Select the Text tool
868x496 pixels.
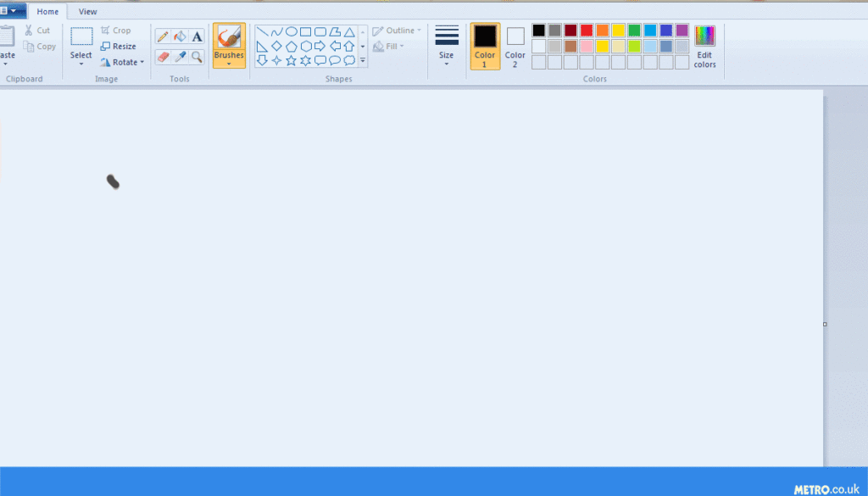pyautogui.click(x=196, y=36)
